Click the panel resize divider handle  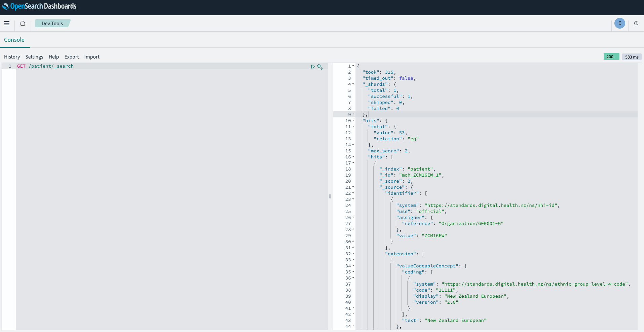pyautogui.click(x=330, y=196)
